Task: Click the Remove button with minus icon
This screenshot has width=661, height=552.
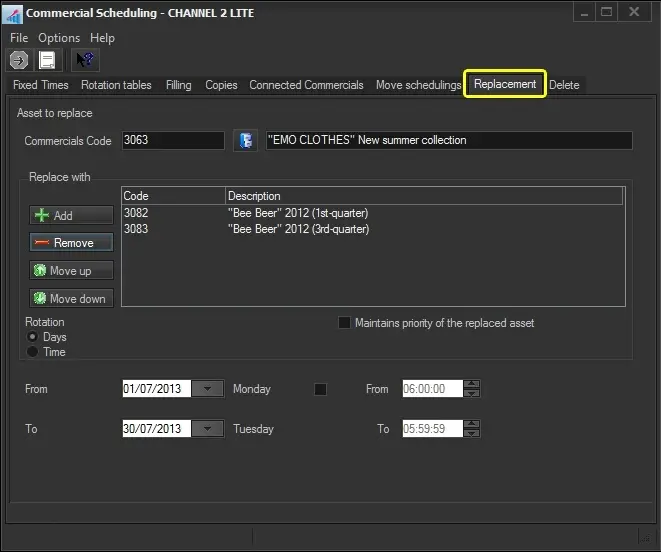Action: point(71,242)
